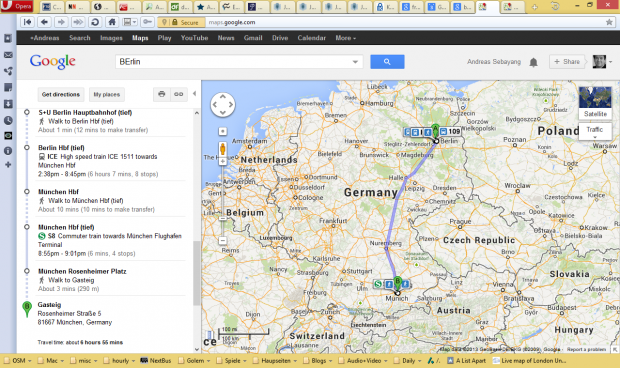Viewport: 620px width, 368px height.
Task: Click the maps.google.com address field
Action: point(403,23)
